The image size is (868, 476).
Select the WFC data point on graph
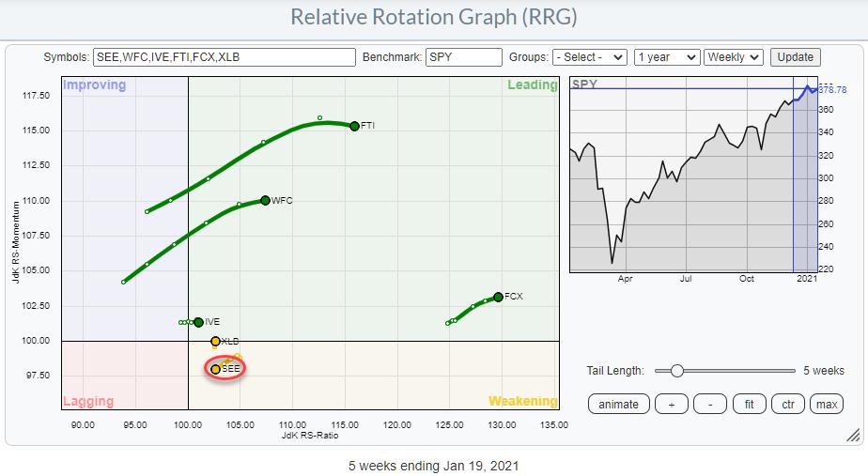tap(265, 200)
